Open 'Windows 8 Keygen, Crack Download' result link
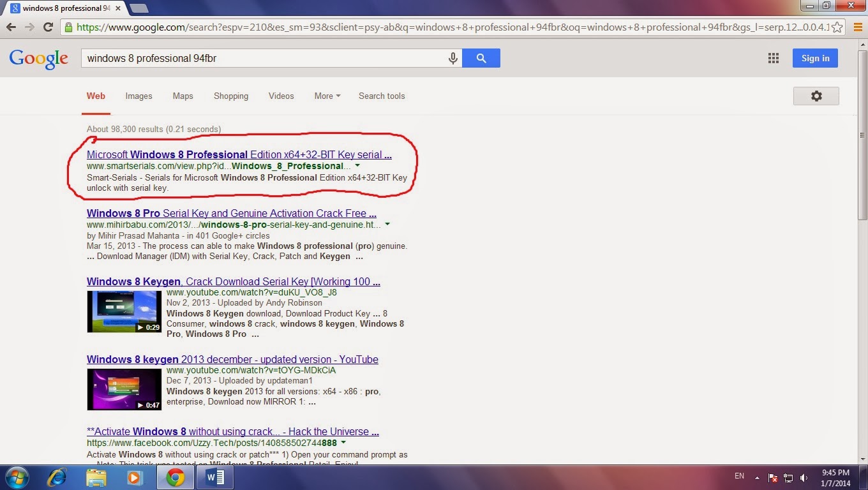Viewport: 868px width, 490px height. pyautogui.click(x=234, y=281)
